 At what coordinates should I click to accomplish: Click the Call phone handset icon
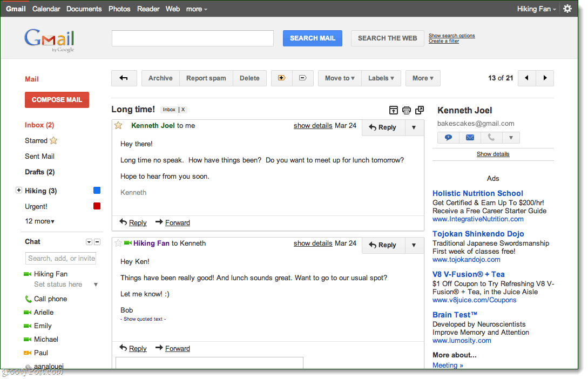click(28, 299)
